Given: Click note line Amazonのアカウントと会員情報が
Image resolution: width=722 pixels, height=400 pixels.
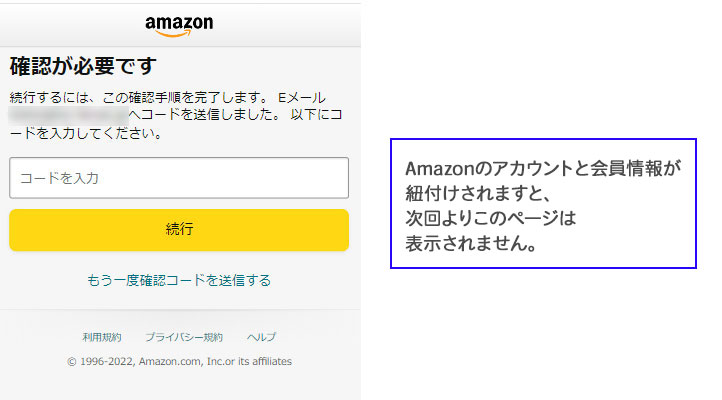Looking at the screenshot, I should 542,169.
